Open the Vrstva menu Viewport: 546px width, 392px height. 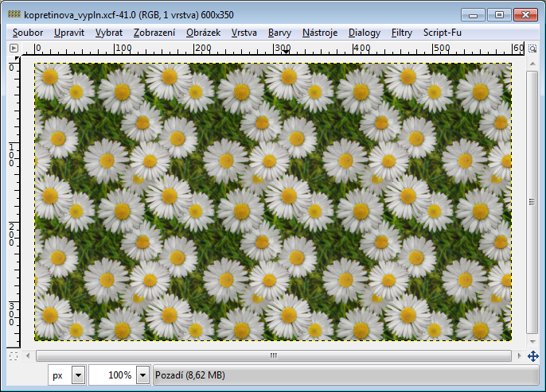244,33
